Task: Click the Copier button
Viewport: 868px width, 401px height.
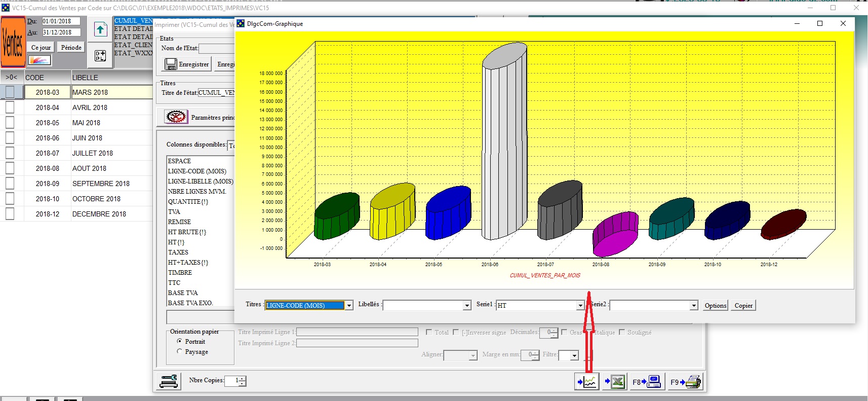Action: tap(743, 305)
